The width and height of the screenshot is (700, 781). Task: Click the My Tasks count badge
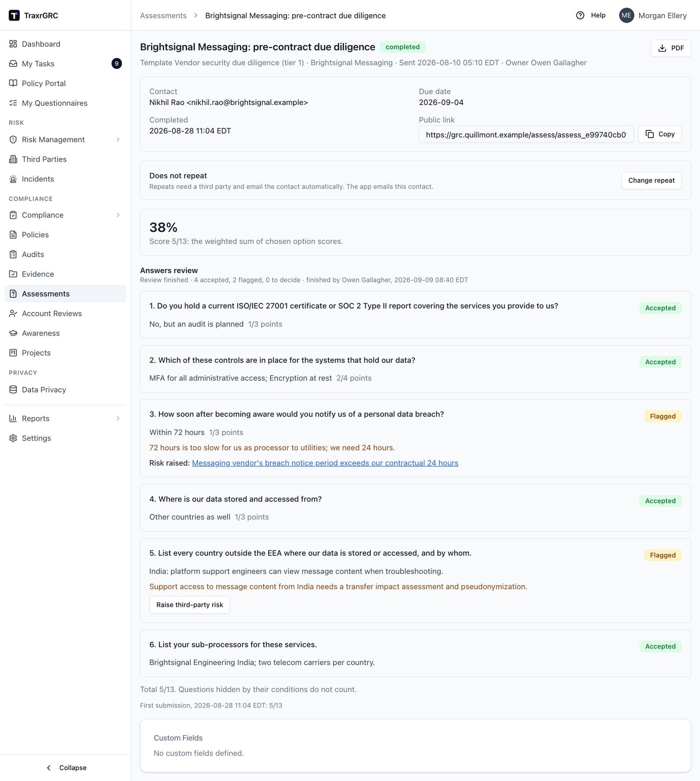coord(116,63)
